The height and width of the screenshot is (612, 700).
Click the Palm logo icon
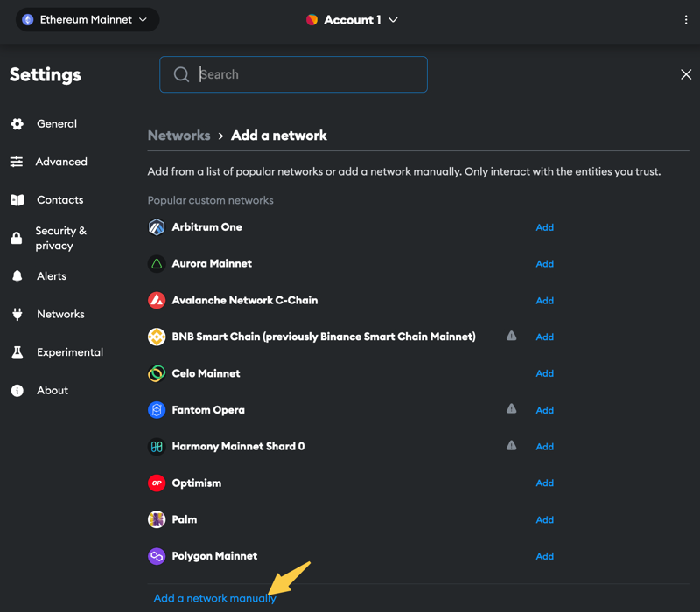(x=157, y=519)
